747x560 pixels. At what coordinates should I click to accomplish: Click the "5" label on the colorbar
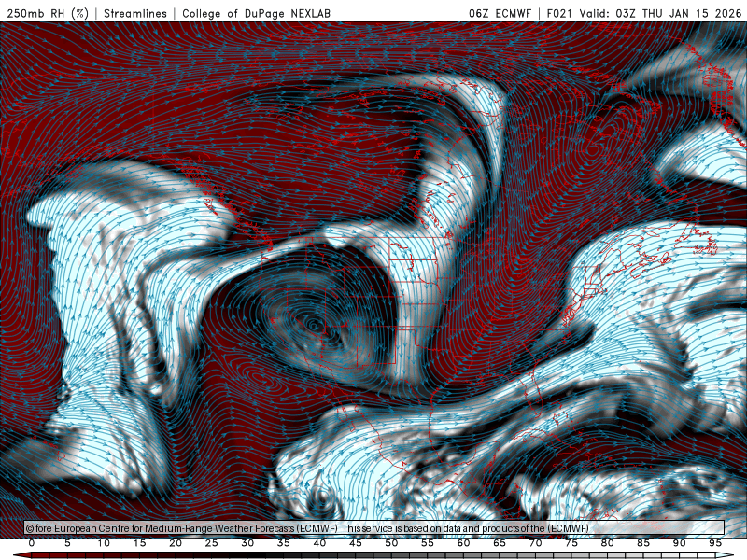pyautogui.click(x=67, y=543)
